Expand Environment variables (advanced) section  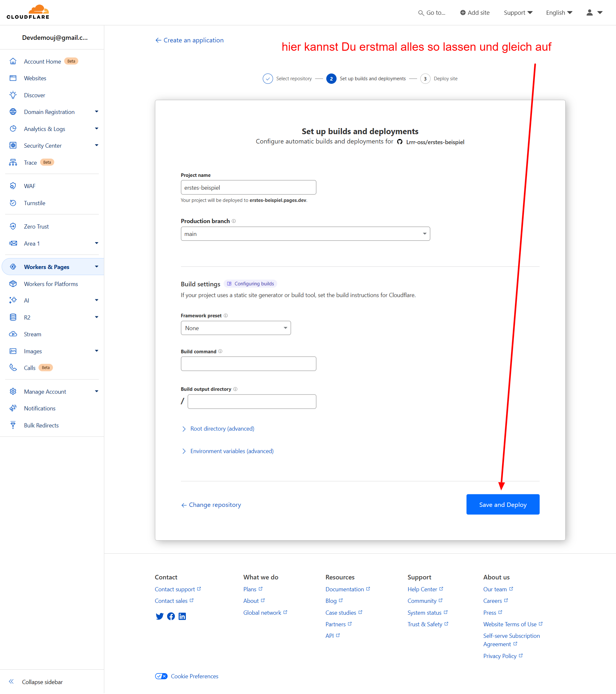point(231,451)
